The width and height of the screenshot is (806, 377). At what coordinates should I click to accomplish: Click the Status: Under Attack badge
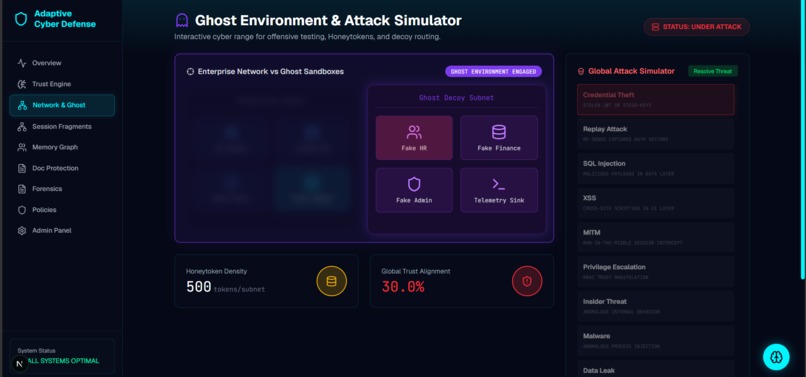(x=697, y=27)
